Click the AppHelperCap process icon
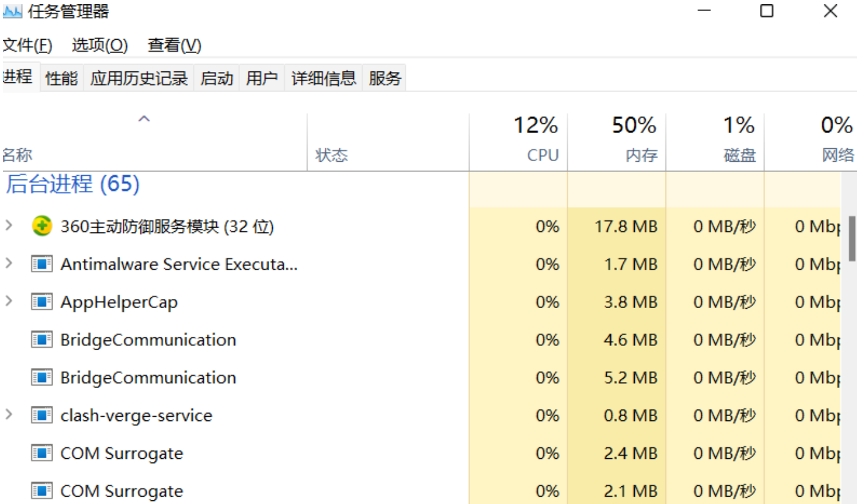This screenshot has width=857, height=504. pyautogui.click(x=42, y=302)
